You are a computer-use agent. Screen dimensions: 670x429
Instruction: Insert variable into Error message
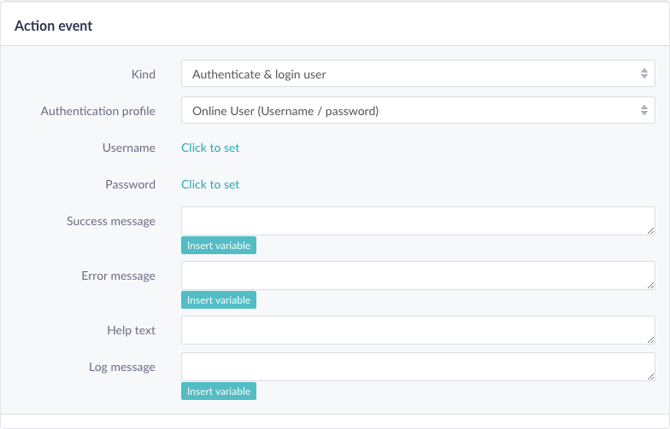tap(218, 300)
